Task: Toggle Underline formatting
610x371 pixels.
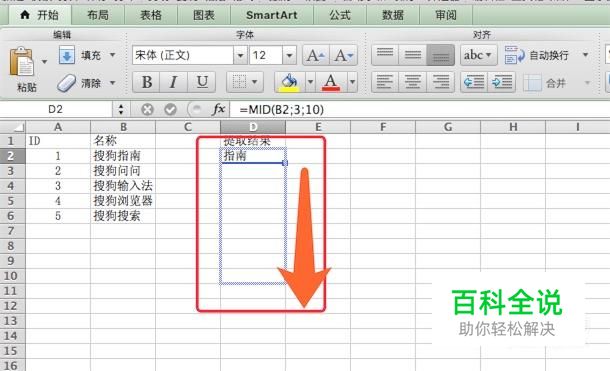Action: tap(202, 82)
